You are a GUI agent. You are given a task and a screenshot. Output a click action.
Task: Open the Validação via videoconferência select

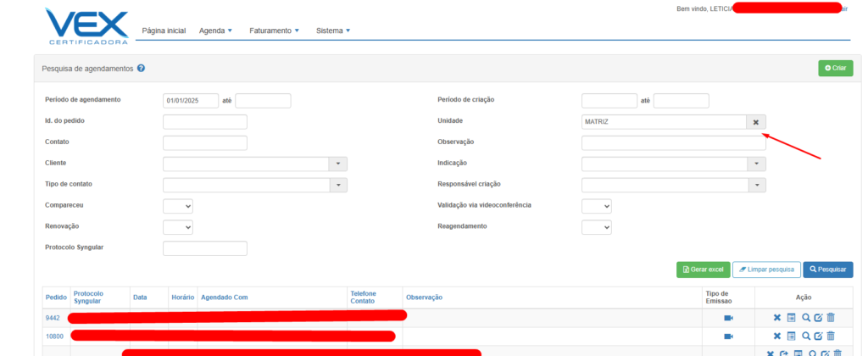tap(597, 206)
